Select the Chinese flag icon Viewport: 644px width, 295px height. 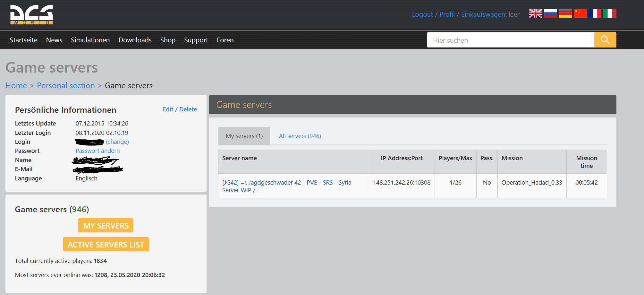pos(580,13)
